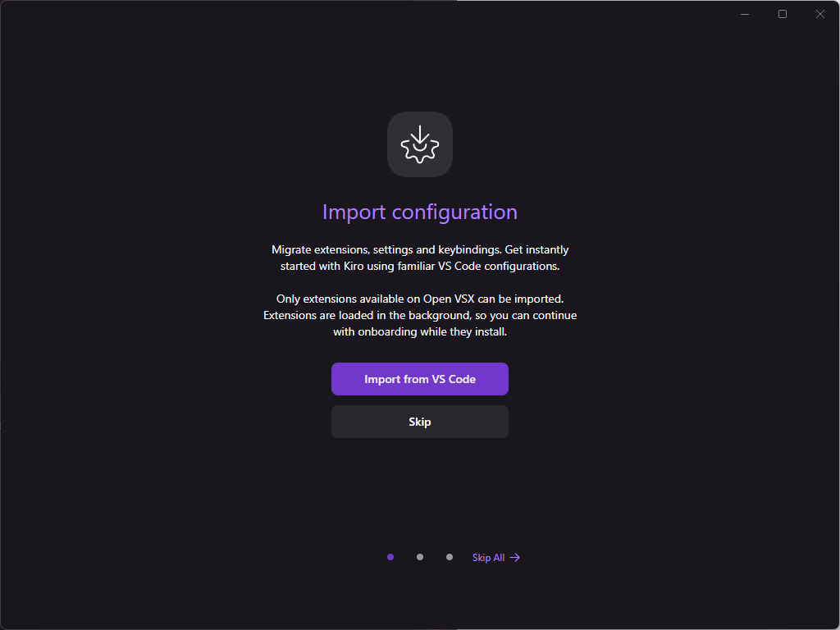Go to the second onboarding step dot
840x630 pixels.
click(x=420, y=557)
